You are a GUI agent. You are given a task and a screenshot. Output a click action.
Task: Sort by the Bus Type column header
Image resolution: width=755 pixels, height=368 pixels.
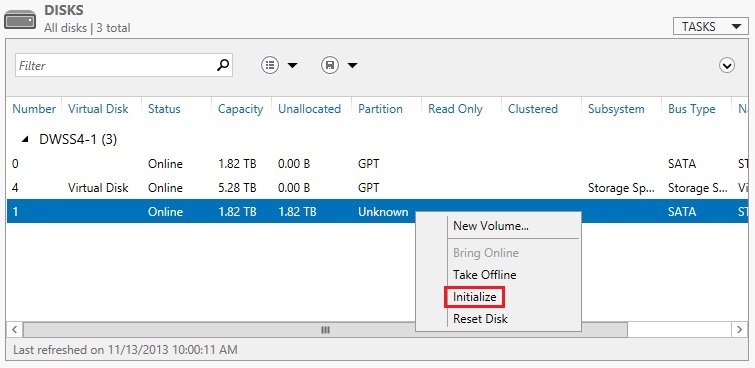[691, 109]
